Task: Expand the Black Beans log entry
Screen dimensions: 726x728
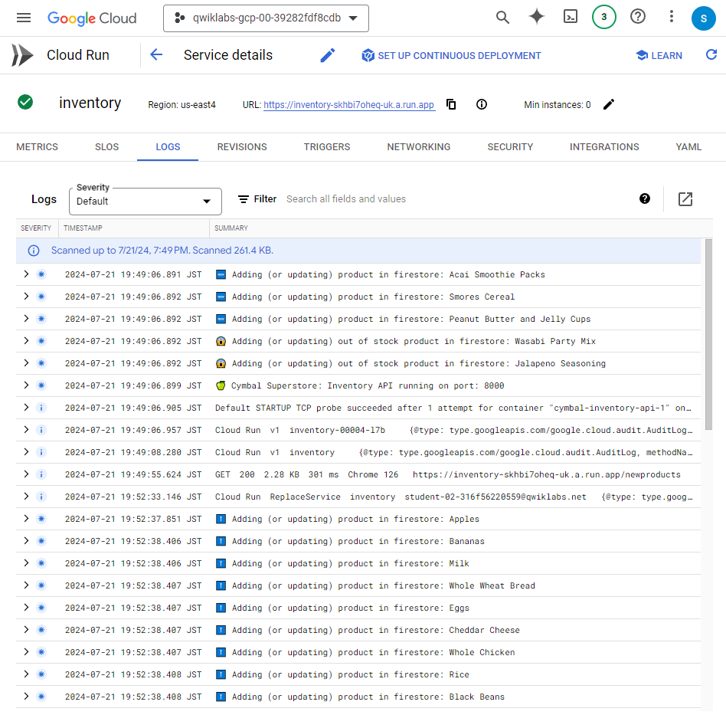Action: click(x=26, y=697)
